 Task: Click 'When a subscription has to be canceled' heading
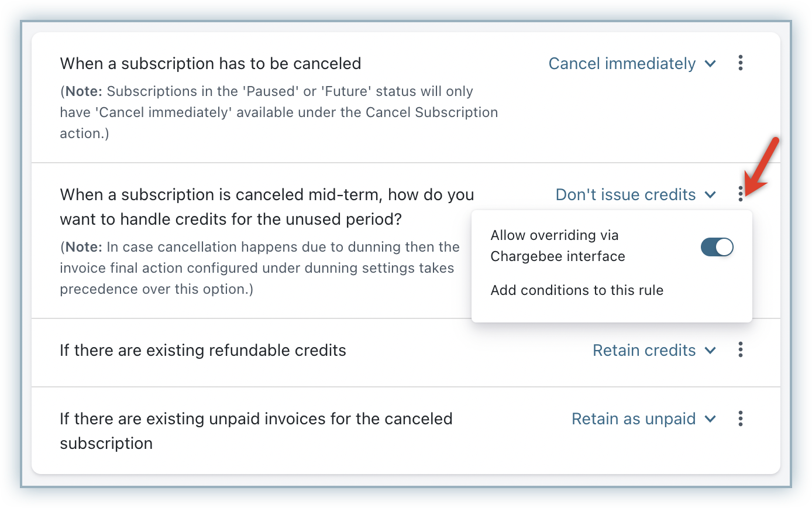[x=211, y=63]
